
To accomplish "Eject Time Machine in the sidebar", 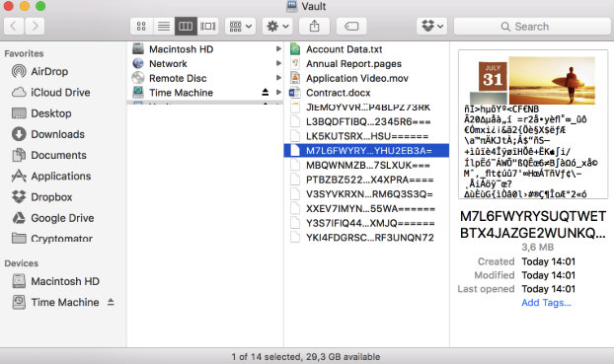I will pyautogui.click(x=111, y=302).
